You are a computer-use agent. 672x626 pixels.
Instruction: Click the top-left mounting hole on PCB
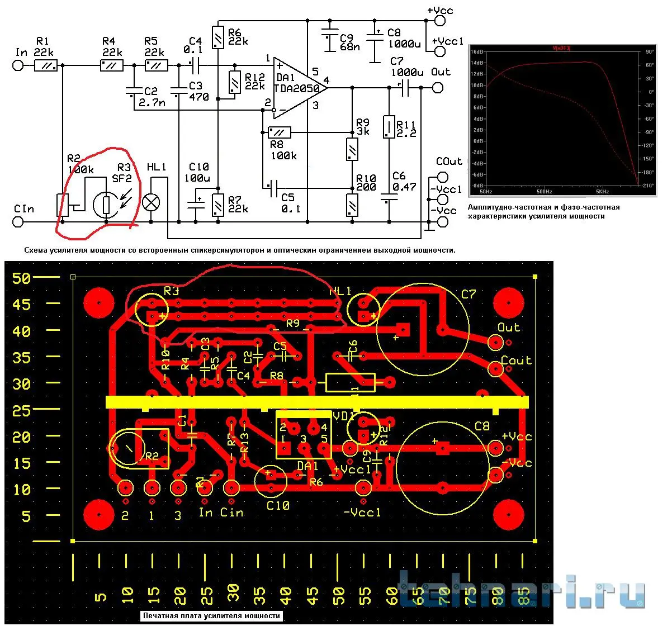[99, 302]
